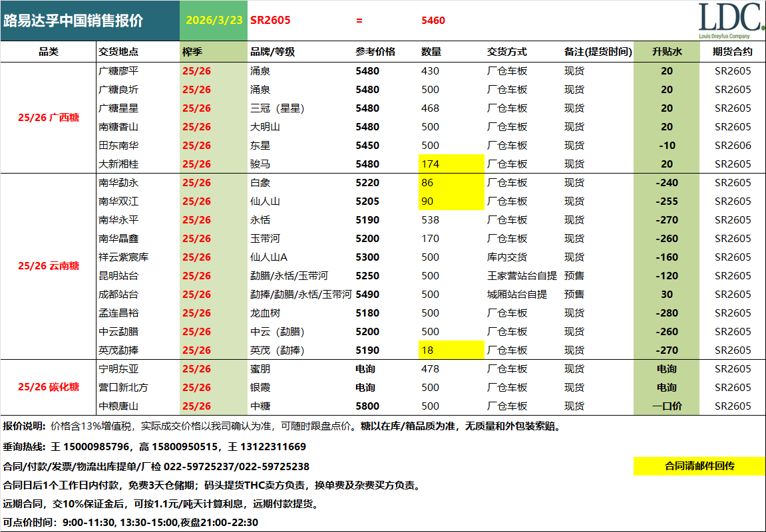Image resolution: width=766 pixels, height=532 pixels.
Task: Click the 期货合约 column header
Action: (x=732, y=52)
